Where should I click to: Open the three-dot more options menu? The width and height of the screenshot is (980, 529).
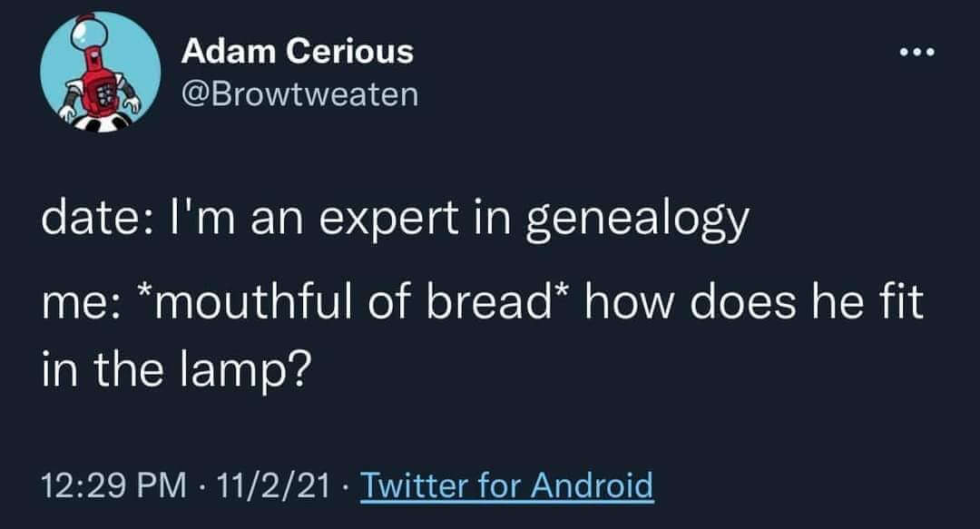916,51
